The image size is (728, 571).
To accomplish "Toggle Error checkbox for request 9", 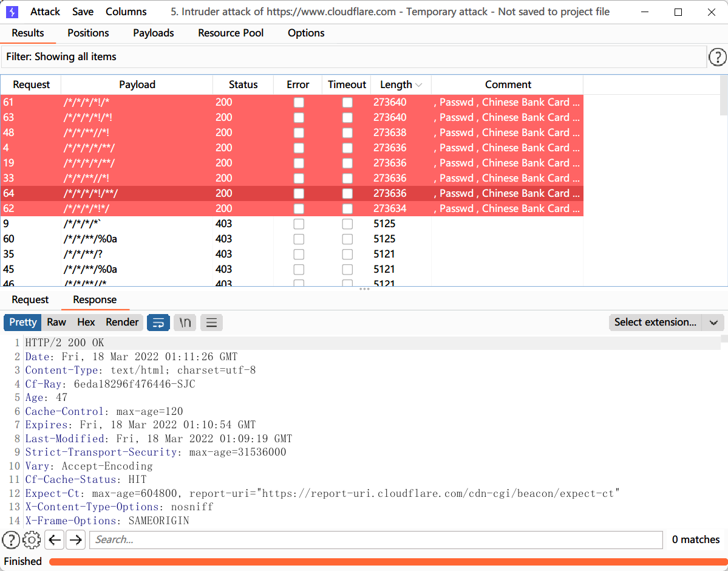I will tap(299, 224).
